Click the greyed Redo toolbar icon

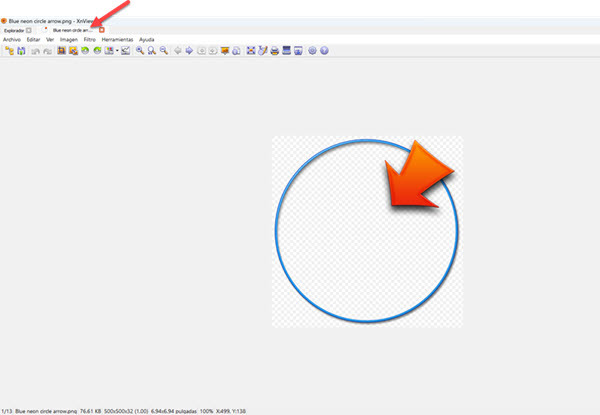[x=47, y=51]
